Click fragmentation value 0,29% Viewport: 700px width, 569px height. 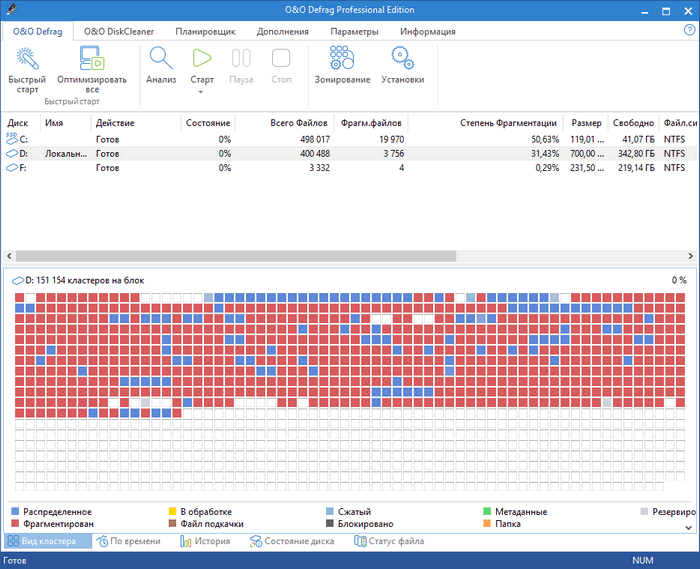(547, 168)
